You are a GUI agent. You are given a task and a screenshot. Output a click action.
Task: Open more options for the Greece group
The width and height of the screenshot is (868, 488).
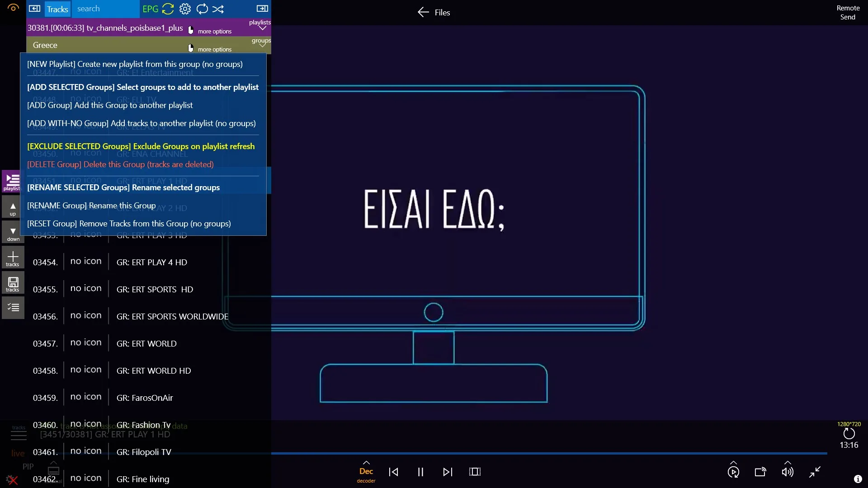pos(210,49)
